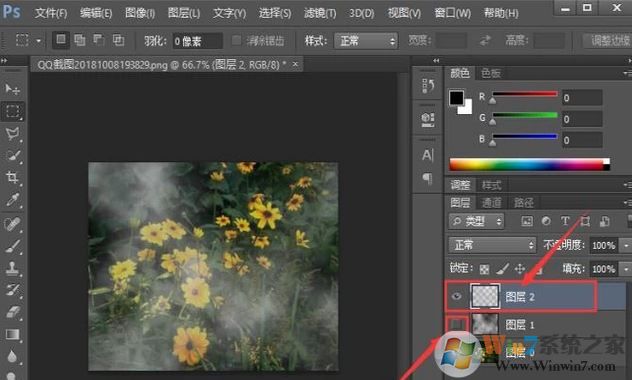Switch to 色板 swatches tab

tap(491, 73)
